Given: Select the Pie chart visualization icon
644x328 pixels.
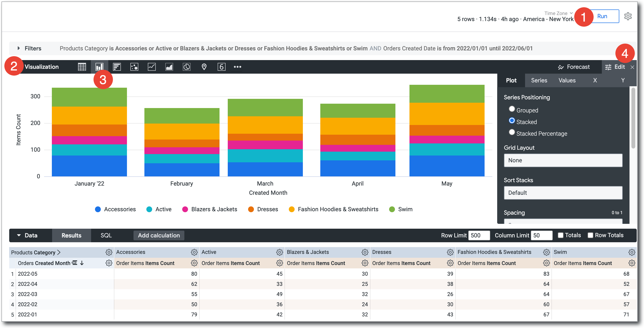Looking at the screenshot, I should point(187,67).
